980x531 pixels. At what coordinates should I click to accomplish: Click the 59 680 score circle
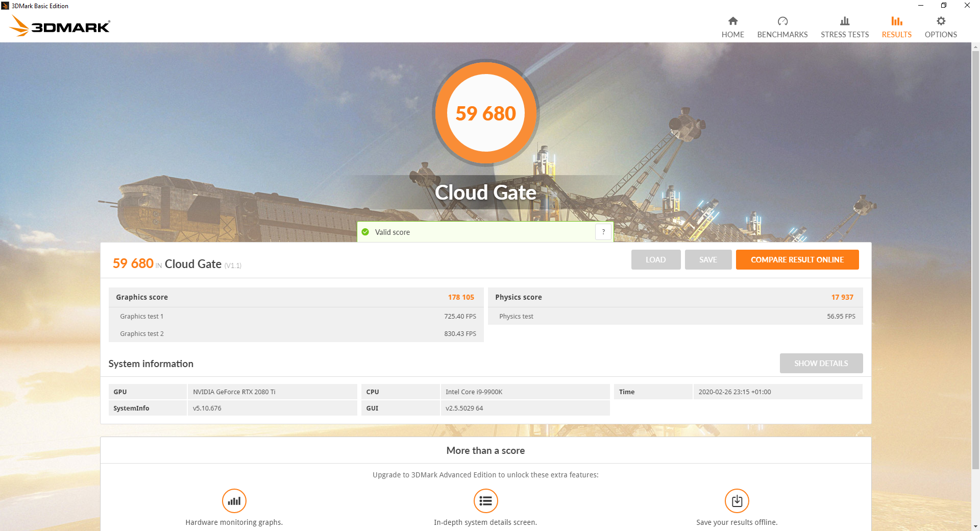click(x=485, y=113)
